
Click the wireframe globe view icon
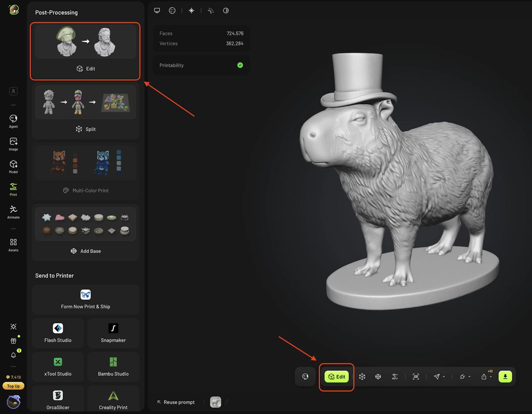pos(172,11)
